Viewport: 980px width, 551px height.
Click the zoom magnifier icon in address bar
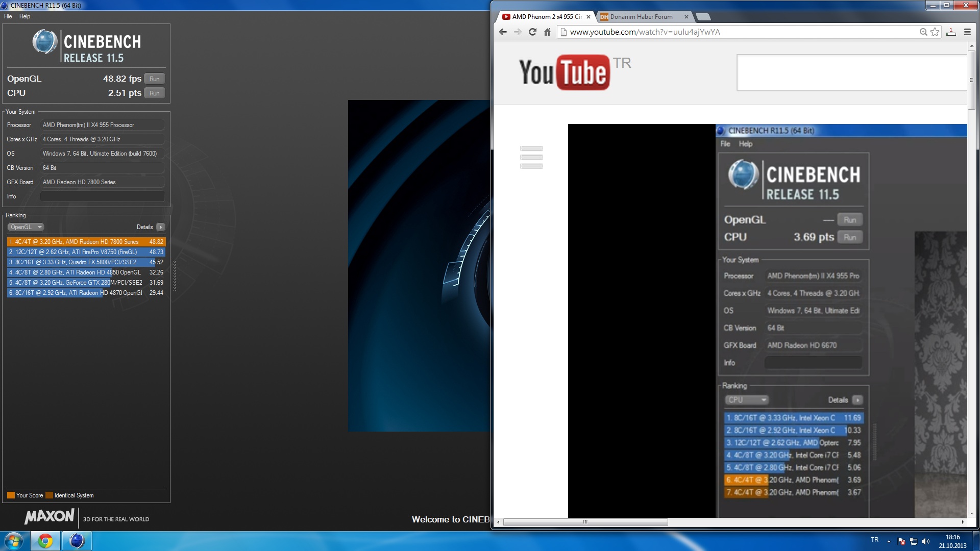[923, 32]
